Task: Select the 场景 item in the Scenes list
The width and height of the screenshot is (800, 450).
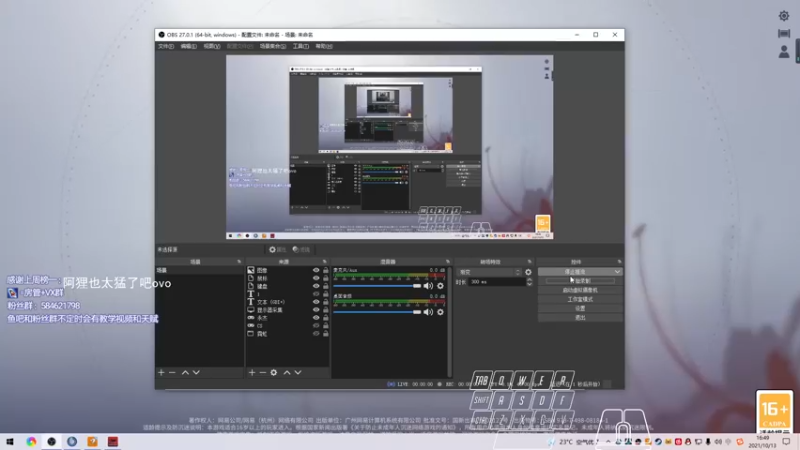Action: pos(199,270)
